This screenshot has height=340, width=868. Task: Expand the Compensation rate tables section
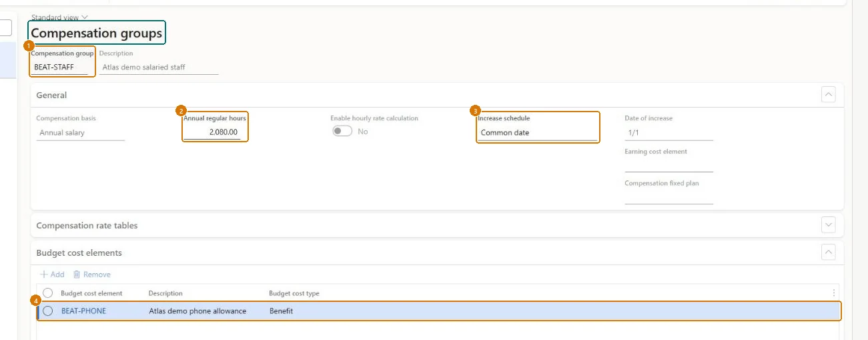click(x=828, y=225)
